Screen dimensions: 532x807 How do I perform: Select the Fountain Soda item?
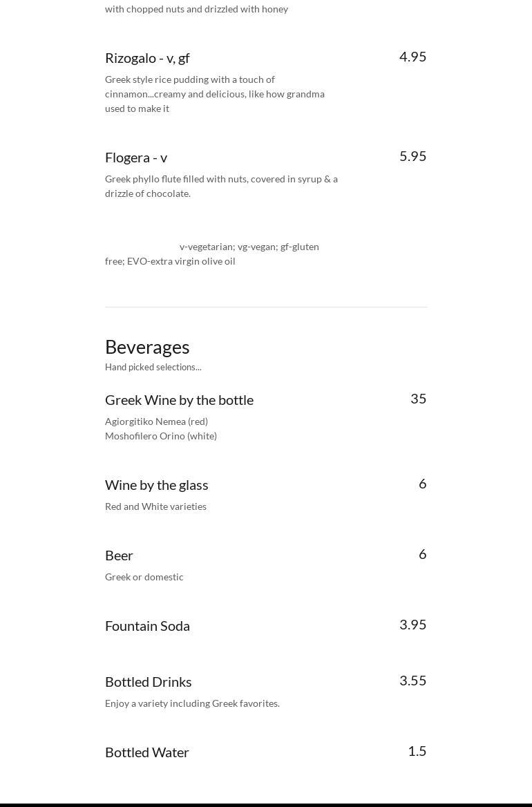(x=147, y=626)
